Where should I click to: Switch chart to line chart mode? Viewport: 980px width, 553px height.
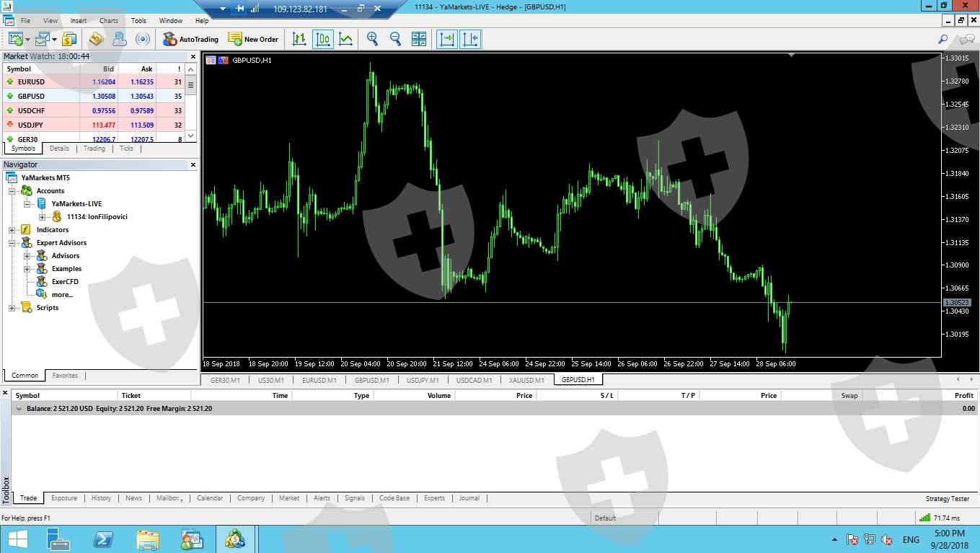click(x=346, y=39)
